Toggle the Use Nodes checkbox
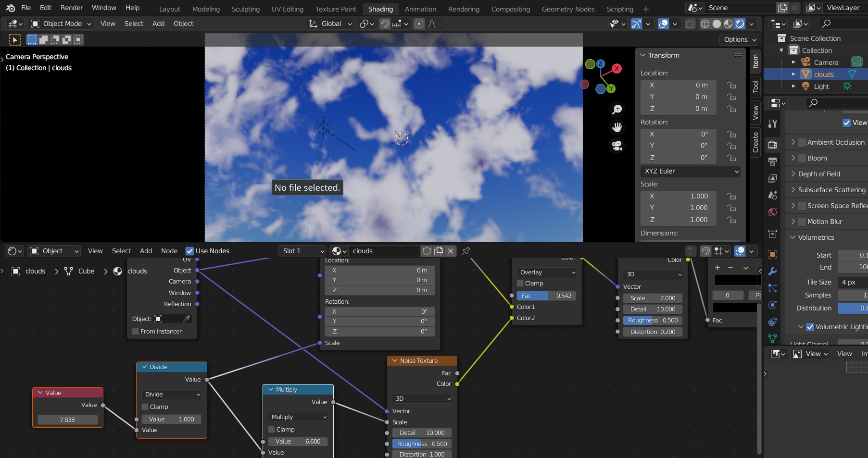The image size is (868, 458). tap(189, 251)
